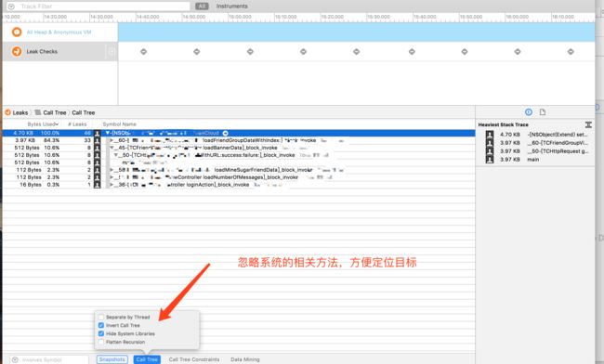Collapse the withURL:success:failure row triangle
Viewport: 604px width, 364px height.
click(115, 155)
